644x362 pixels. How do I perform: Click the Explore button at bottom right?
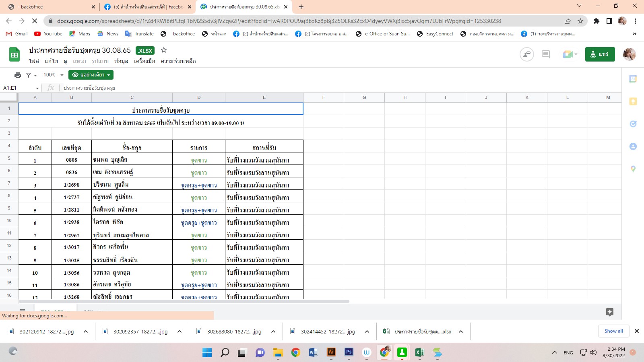pyautogui.click(x=609, y=312)
